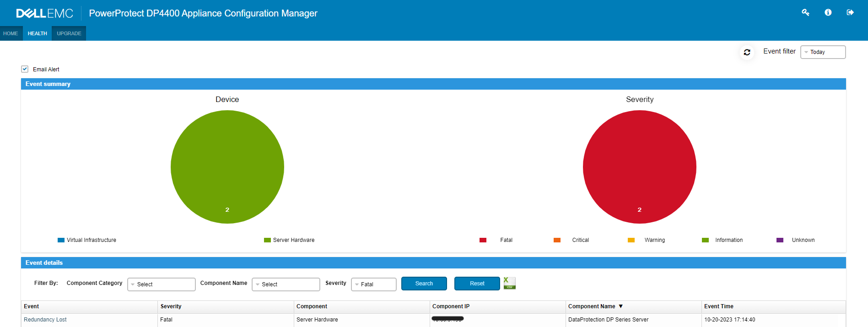Click the Virtual Infrastructure legend swatch
Viewport: 868px width, 327px height.
pyautogui.click(x=61, y=240)
